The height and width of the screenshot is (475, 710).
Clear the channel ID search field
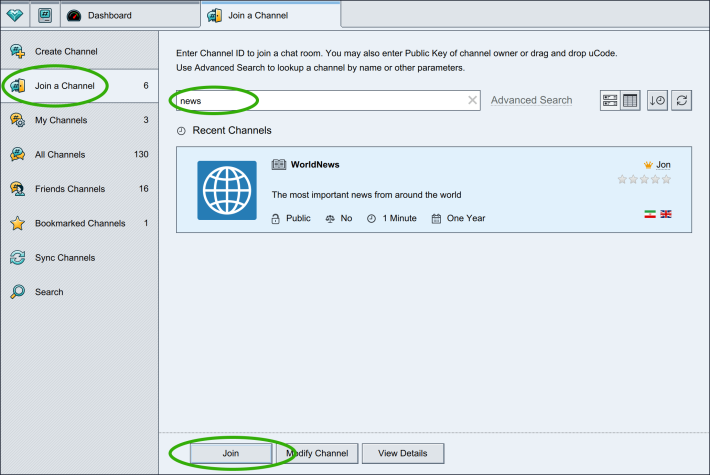tap(472, 100)
